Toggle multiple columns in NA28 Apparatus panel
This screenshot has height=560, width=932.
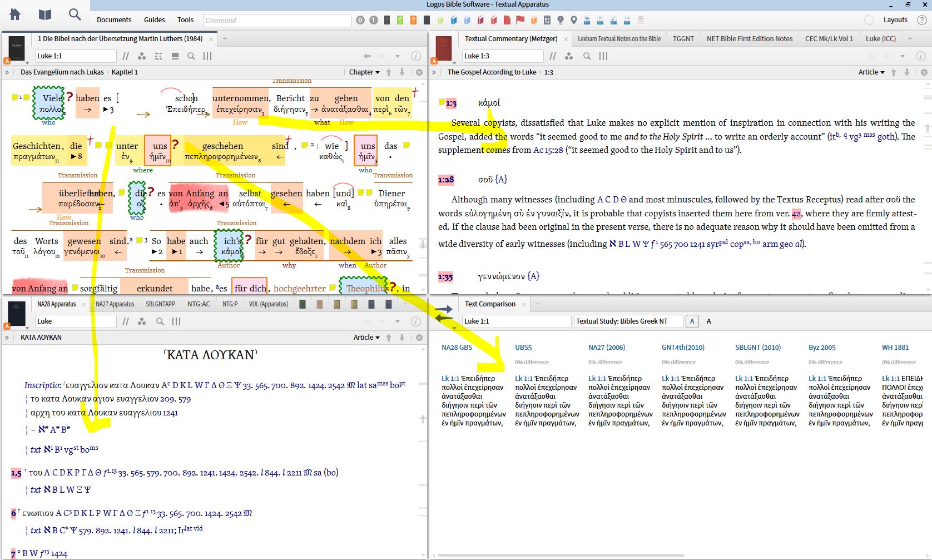[176, 321]
